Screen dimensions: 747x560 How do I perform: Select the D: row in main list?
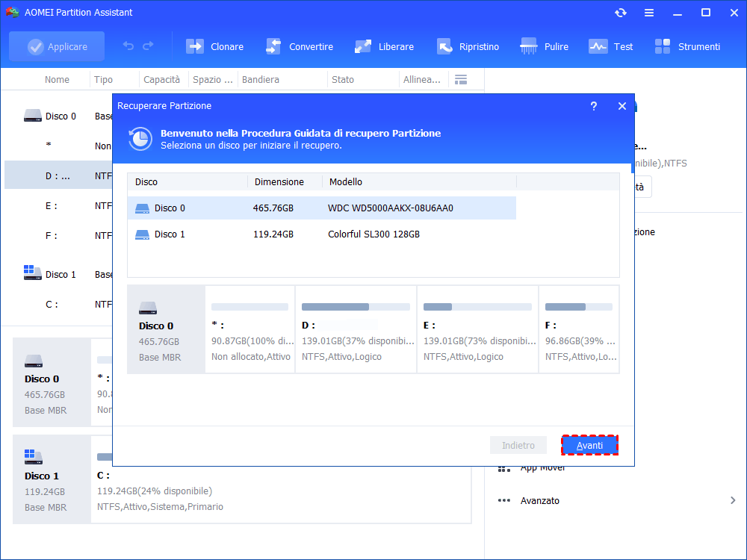[58, 175]
